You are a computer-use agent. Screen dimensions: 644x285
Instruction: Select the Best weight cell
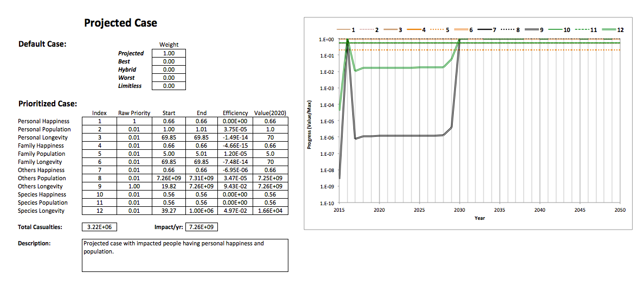coord(169,61)
